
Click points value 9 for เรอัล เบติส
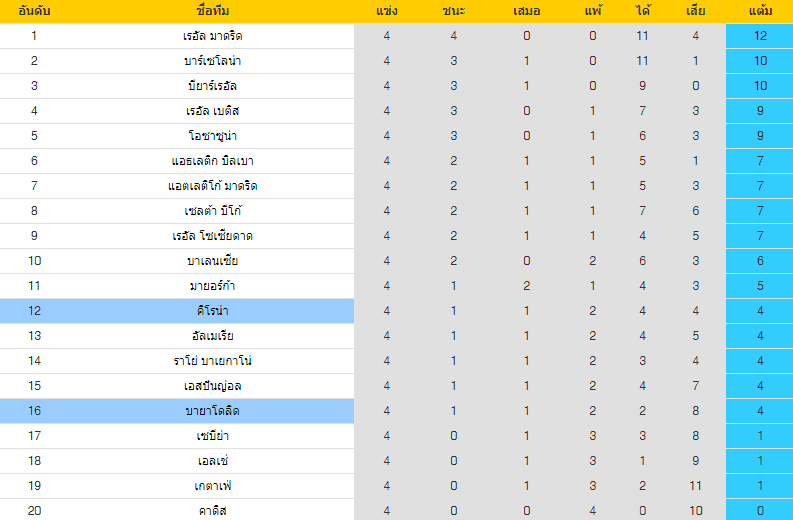pos(760,111)
